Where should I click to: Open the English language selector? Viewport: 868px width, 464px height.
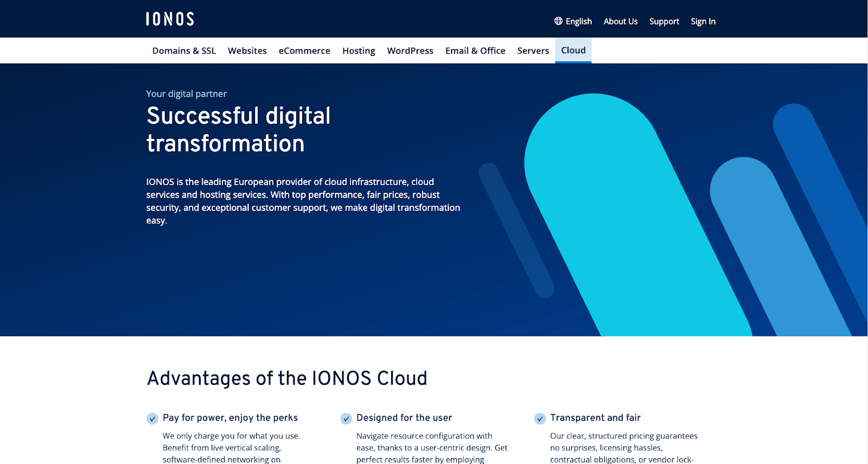[573, 21]
